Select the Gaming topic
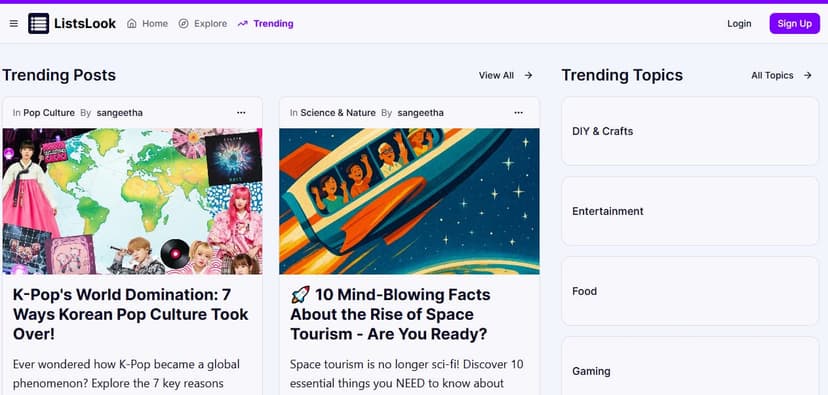Image resolution: width=828 pixels, height=395 pixels. pyautogui.click(x=690, y=366)
